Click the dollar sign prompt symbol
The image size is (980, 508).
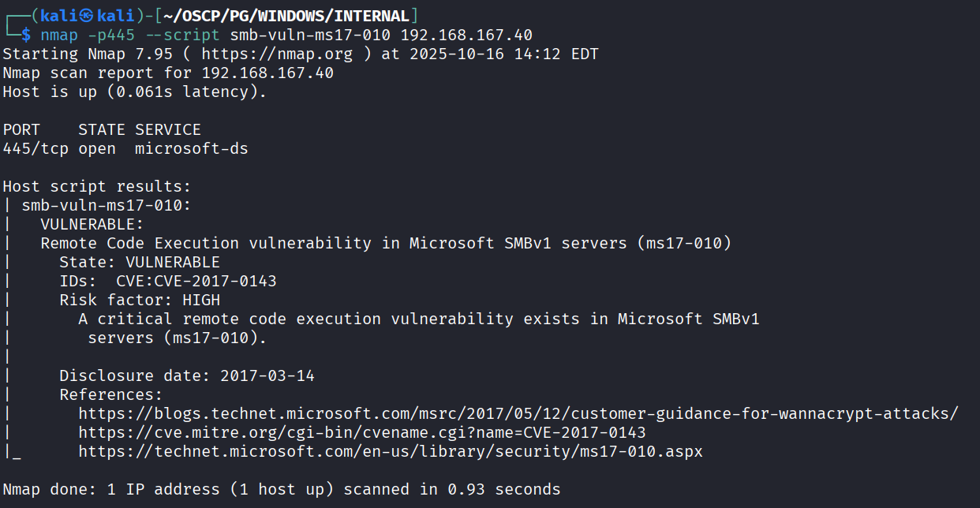coord(26,35)
